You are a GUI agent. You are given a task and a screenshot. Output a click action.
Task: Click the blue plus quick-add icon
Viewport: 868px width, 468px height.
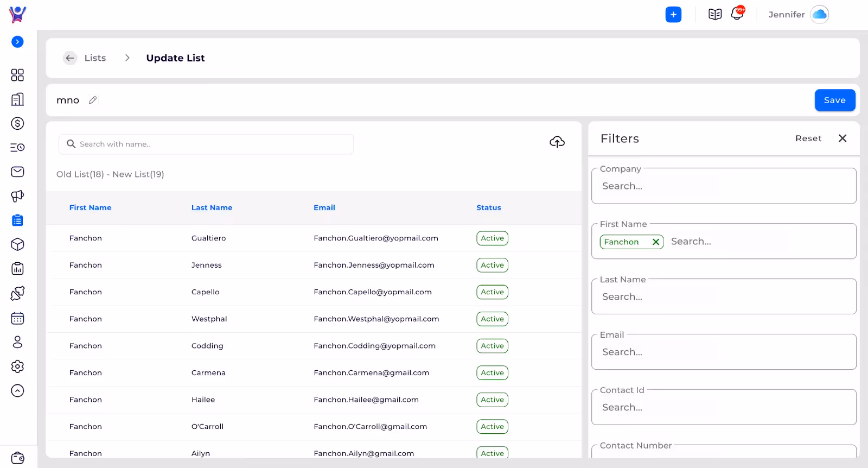[x=673, y=15]
